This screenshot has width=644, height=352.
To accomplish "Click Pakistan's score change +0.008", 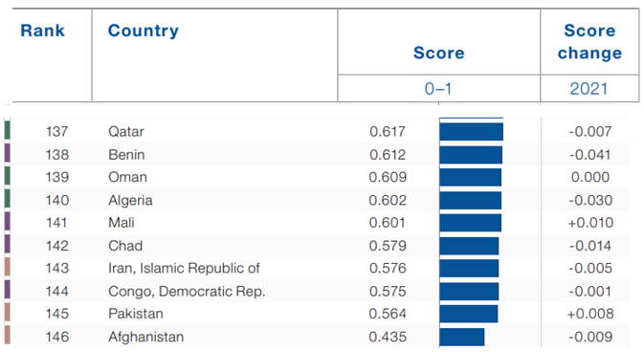I will (x=590, y=314).
